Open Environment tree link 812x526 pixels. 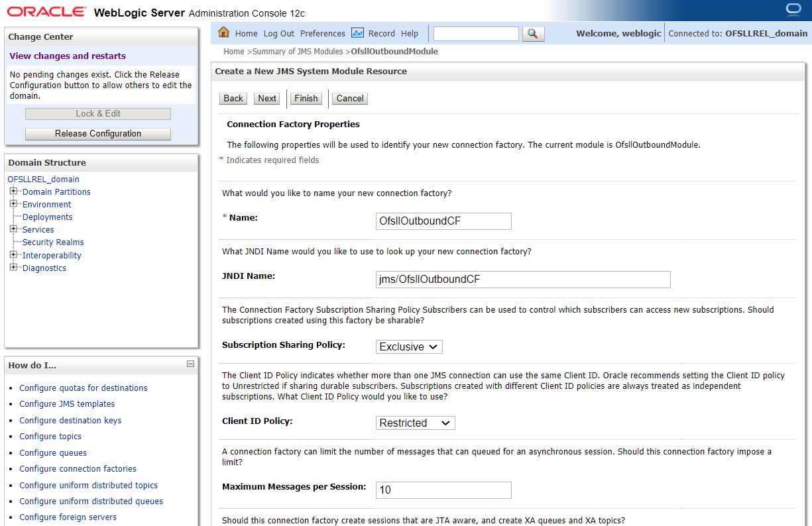pos(46,204)
